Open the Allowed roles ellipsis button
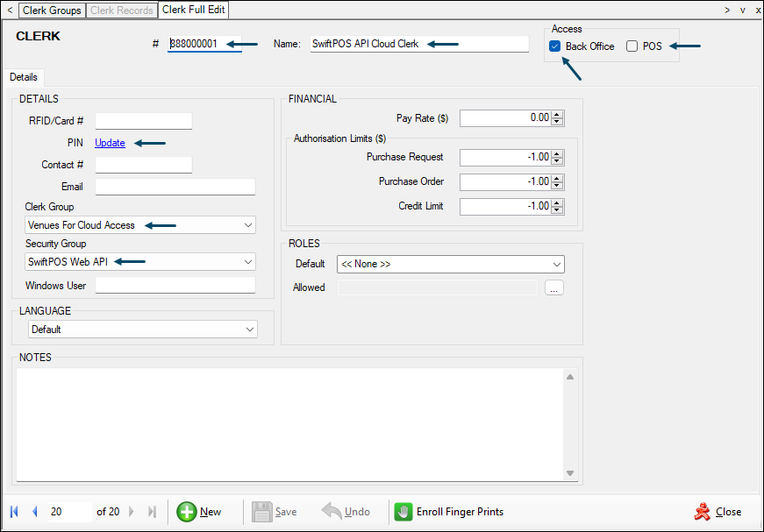This screenshot has width=764, height=532. (x=553, y=287)
